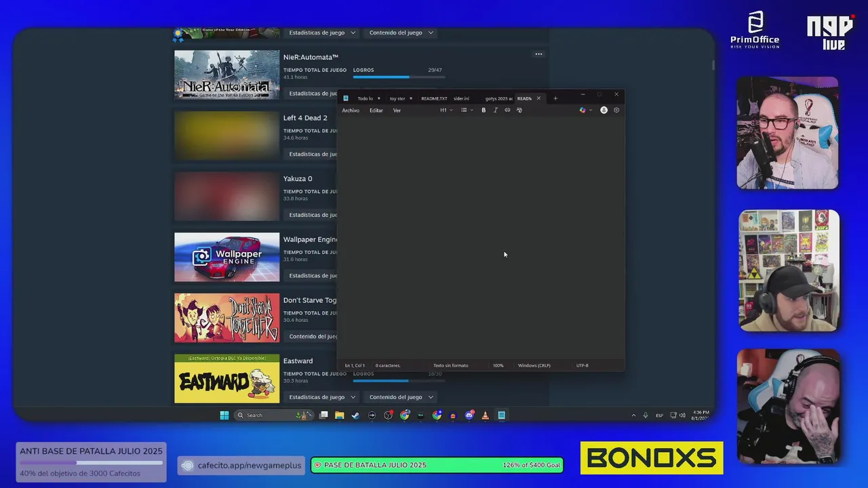Click the Eastward game thumbnail
The height and width of the screenshot is (488, 868).
click(226, 378)
